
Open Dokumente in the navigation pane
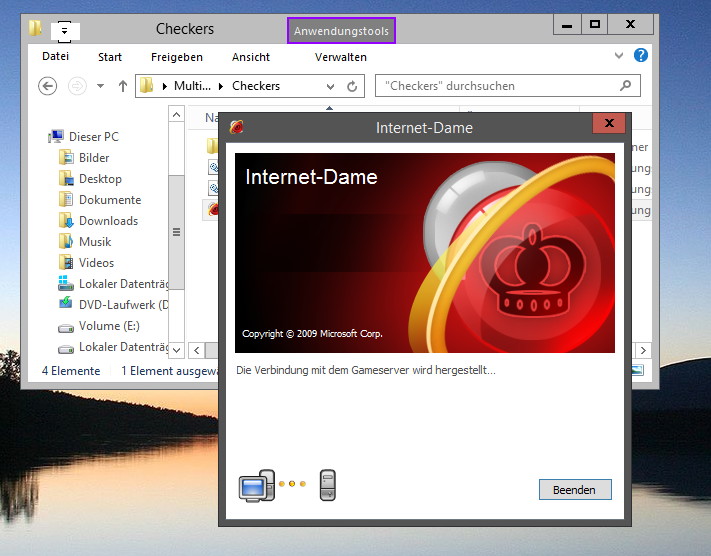[x=110, y=200]
